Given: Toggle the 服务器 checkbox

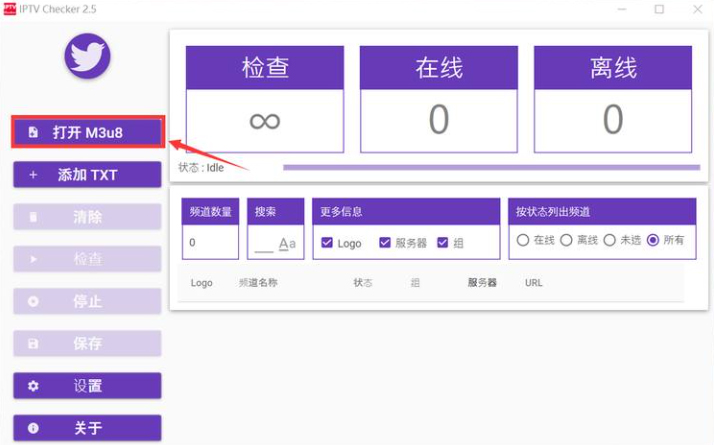Looking at the screenshot, I should [385, 243].
